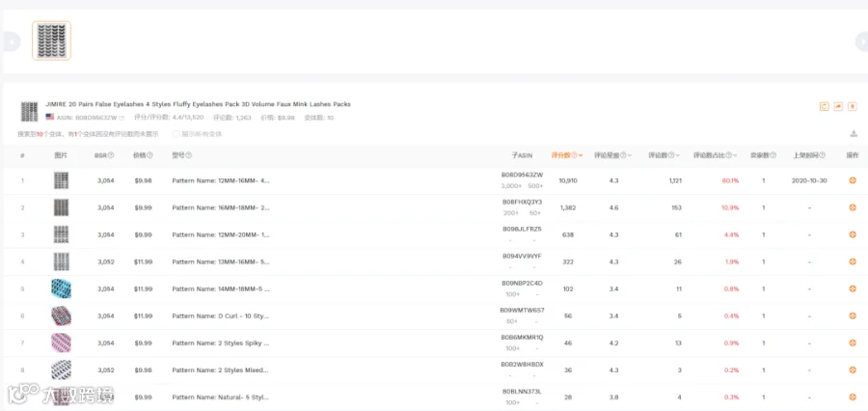The height and width of the screenshot is (411, 868).
Task: Toggle the 评论星级 sort arrow
Action: (630, 155)
